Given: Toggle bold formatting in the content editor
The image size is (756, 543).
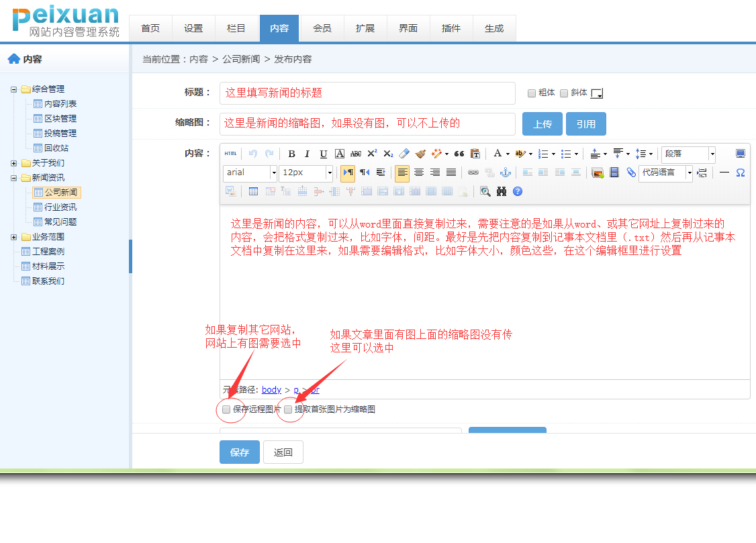Looking at the screenshot, I should (x=292, y=154).
